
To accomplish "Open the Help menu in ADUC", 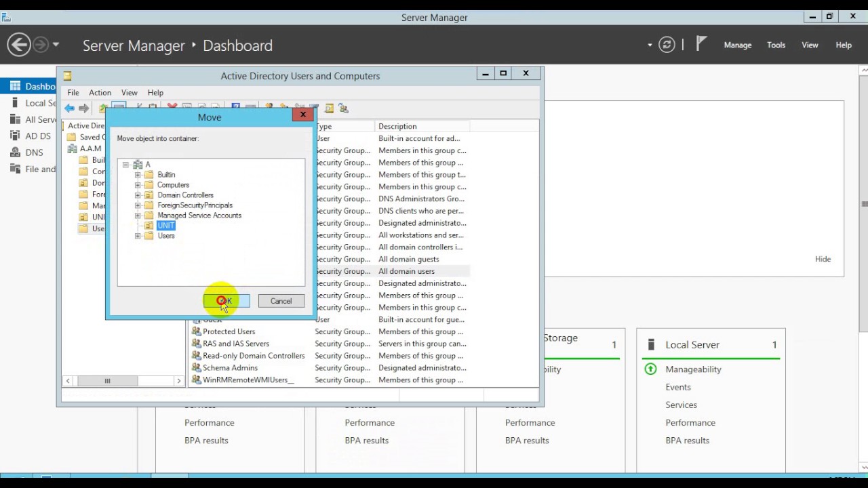I will click(x=155, y=92).
